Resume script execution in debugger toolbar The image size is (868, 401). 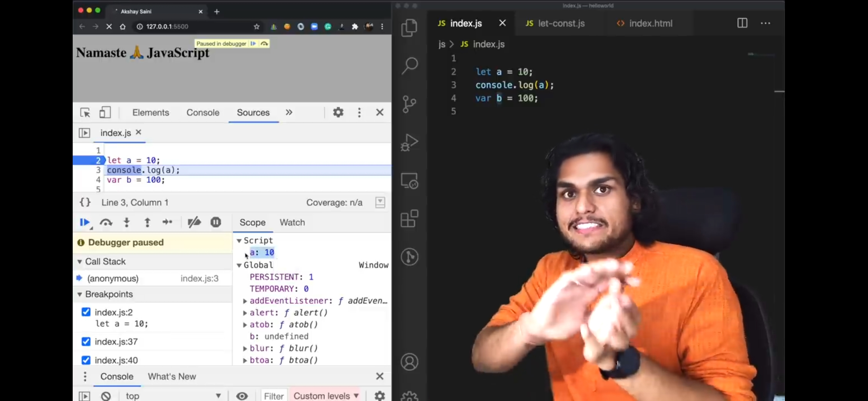[84, 222]
